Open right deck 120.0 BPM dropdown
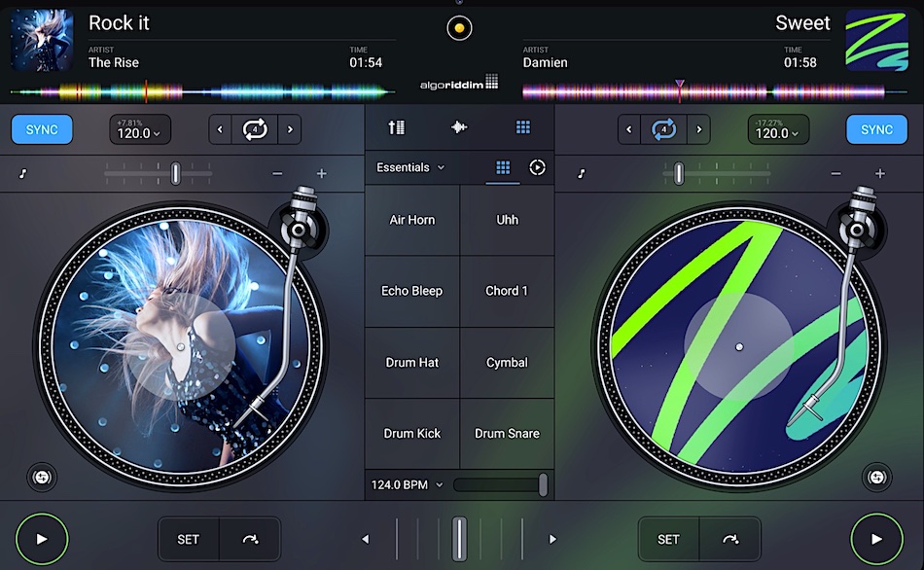Viewport: 924px width, 570px height. (778, 129)
